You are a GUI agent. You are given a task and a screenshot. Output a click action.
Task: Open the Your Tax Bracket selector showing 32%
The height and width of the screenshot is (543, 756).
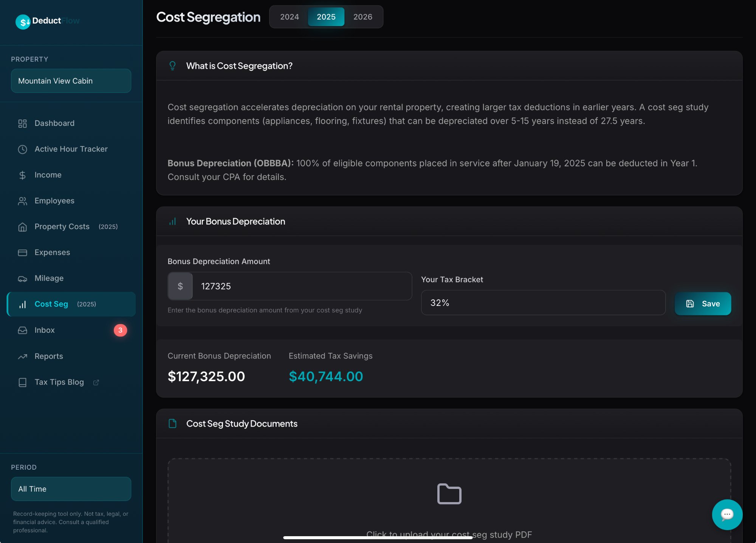coord(543,303)
